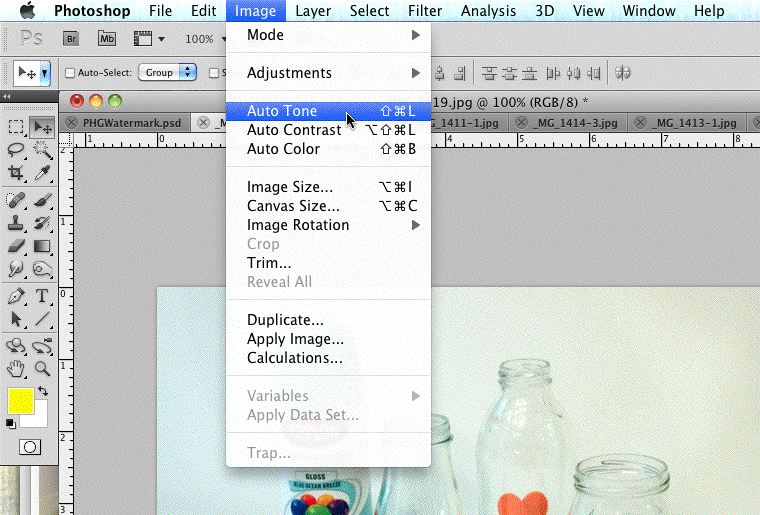Select the Magic Wand tool

pos(42,150)
